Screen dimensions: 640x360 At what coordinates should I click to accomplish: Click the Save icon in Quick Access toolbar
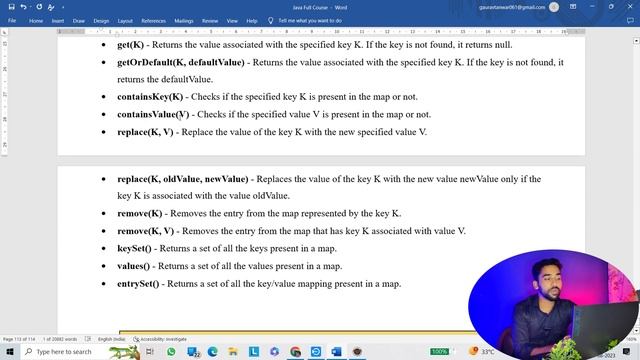pyautogui.click(x=11, y=7)
